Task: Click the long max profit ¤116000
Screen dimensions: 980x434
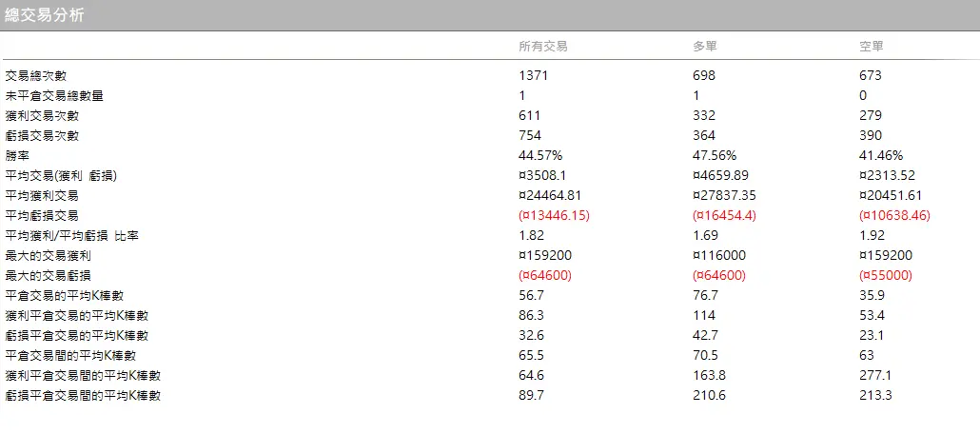Action: pyautogui.click(x=718, y=255)
